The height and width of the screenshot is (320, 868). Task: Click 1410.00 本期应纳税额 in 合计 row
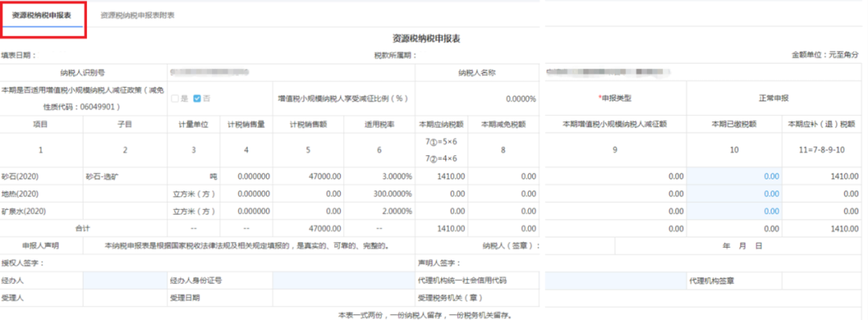[441, 228]
